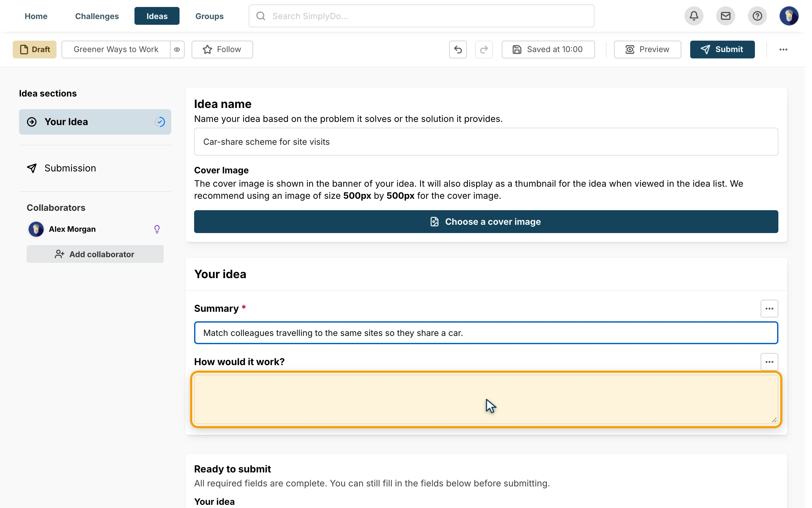Select the Your Idea section
Viewport: 812px width, 508px height.
pos(95,122)
